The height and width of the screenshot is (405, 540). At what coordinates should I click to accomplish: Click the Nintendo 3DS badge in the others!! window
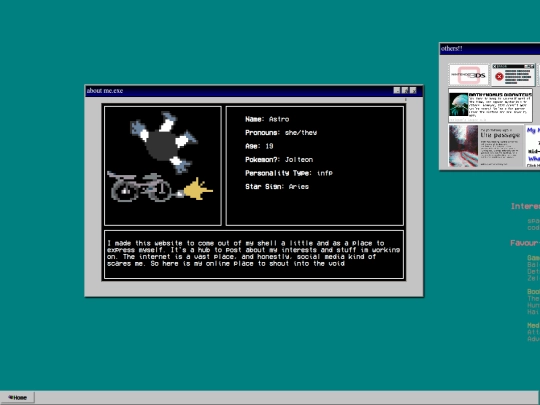click(469, 75)
